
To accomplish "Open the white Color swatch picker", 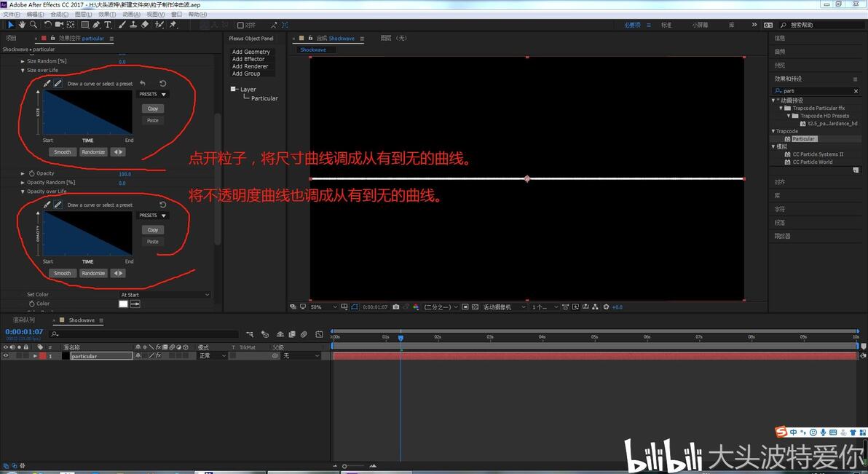I will point(124,304).
